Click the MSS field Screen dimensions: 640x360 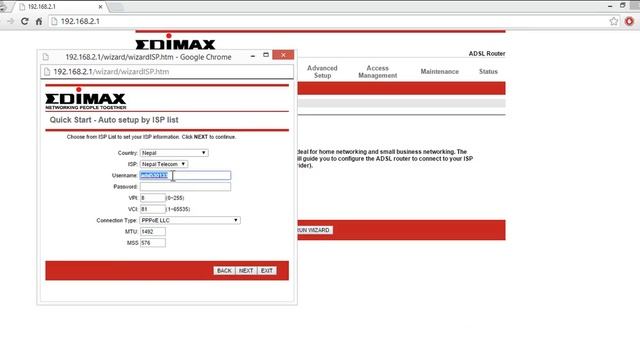(x=153, y=243)
